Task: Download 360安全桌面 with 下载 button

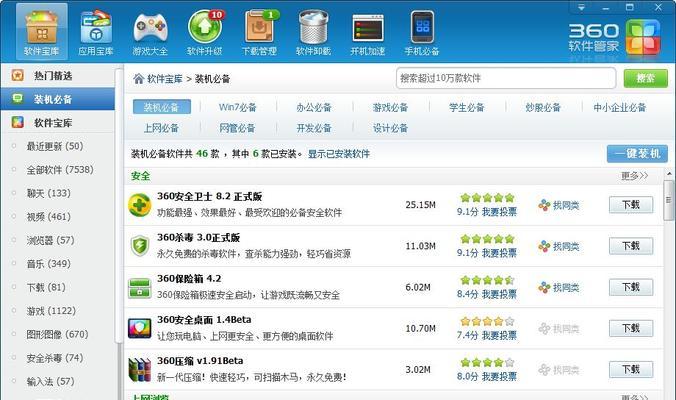Action: click(x=631, y=328)
